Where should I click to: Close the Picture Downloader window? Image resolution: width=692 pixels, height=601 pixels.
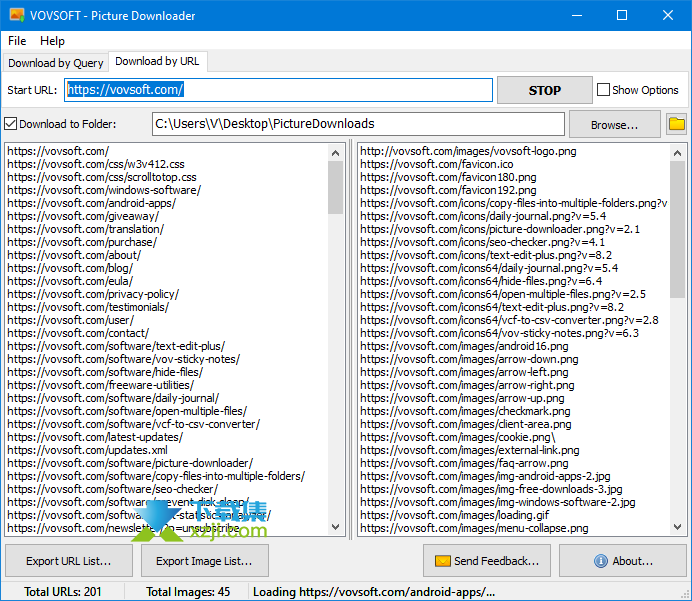668,15
